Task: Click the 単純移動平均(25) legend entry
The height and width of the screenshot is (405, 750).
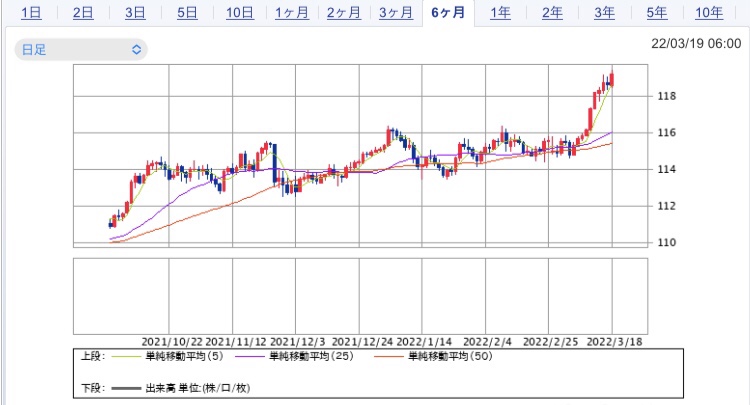Action: point(294,356)
